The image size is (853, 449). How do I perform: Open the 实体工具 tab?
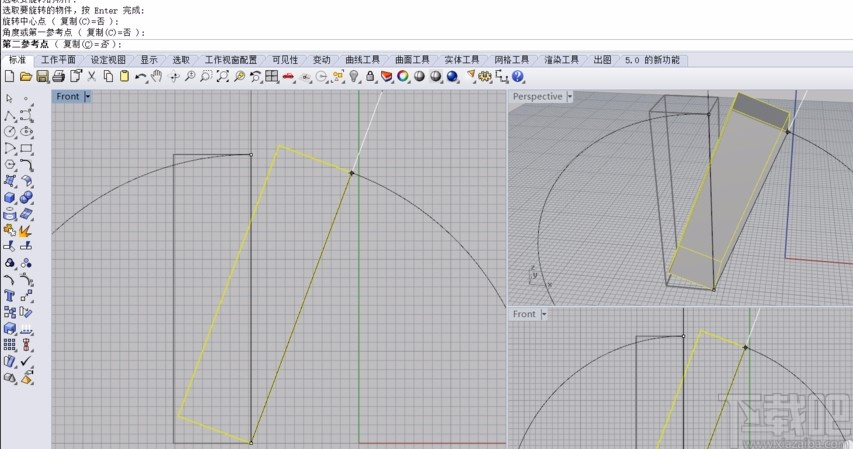click(461, 60)
